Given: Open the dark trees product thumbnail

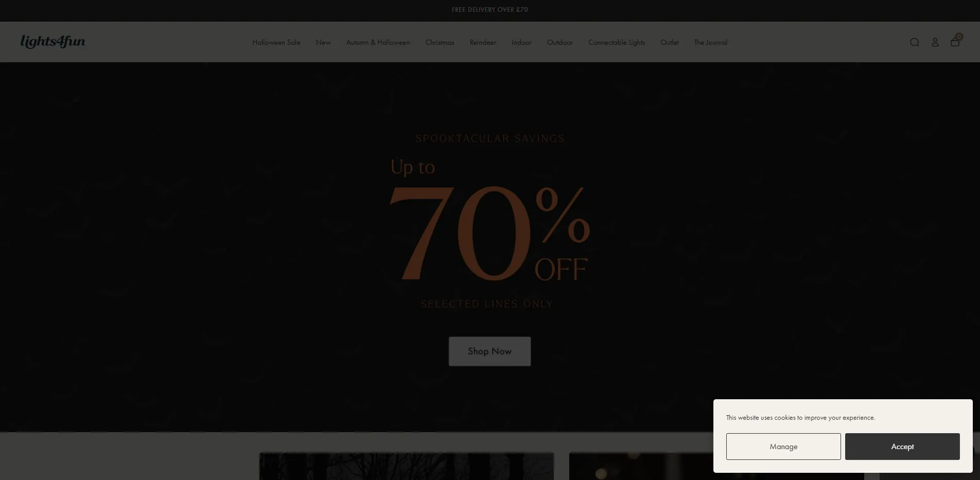Looking at the screenshot, I should [407, 466].
